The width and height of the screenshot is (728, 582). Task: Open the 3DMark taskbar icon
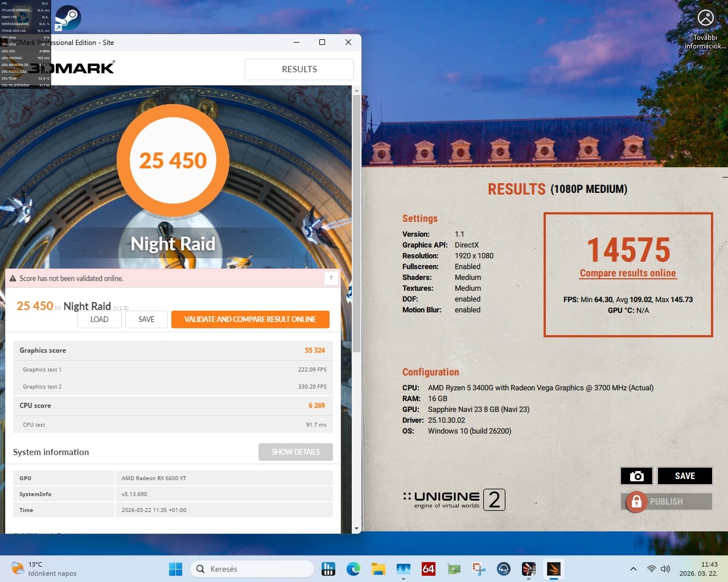(x=554, y=569)
